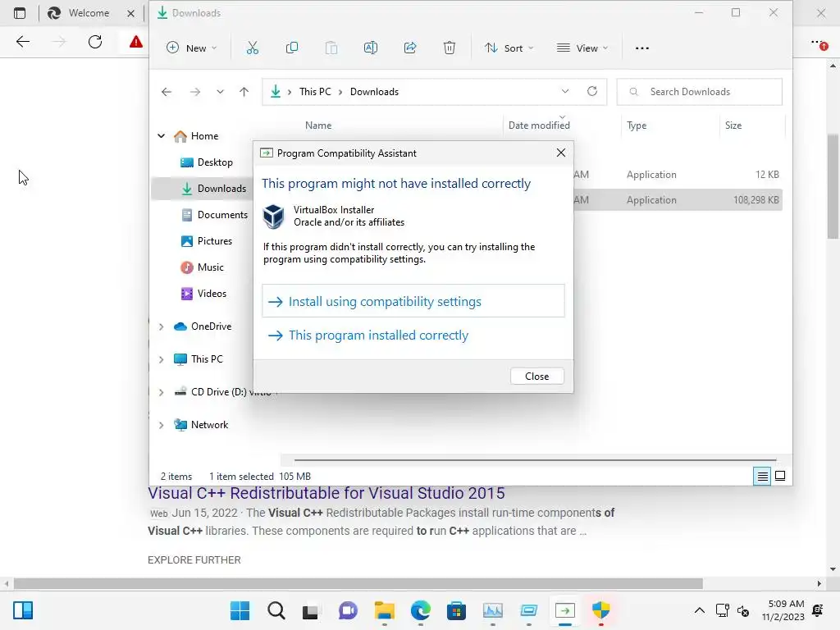Go forward in File Explorer navigation
This screenshot has height=630, width=840.
(x=195, y=92)
